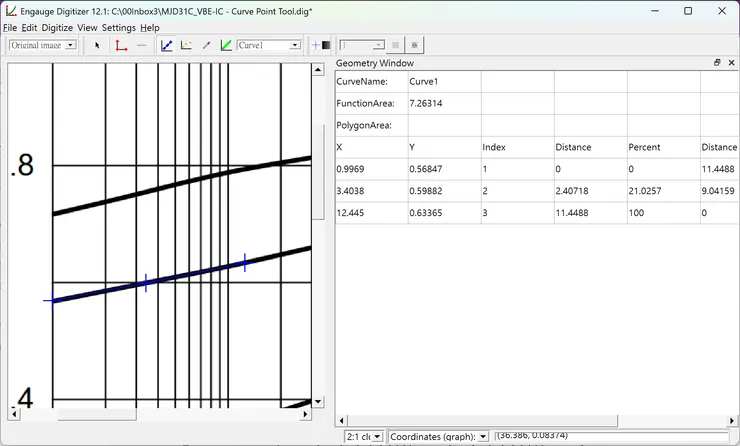Select the green Segment Fill tool

coord(226,45)
